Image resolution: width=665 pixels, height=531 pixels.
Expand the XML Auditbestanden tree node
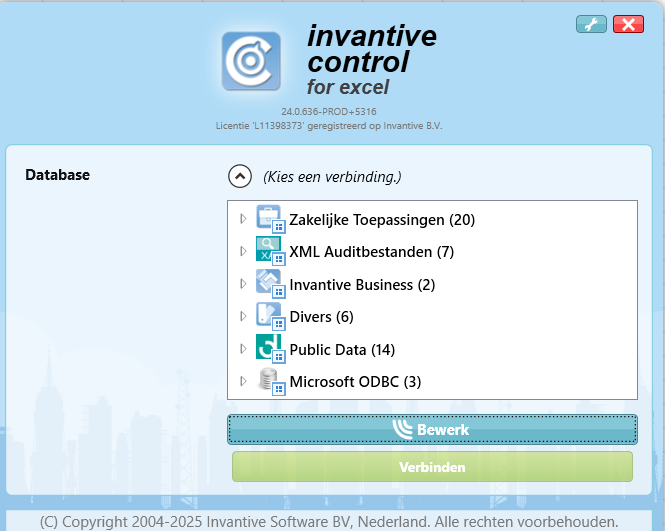(x=243, y=251)
